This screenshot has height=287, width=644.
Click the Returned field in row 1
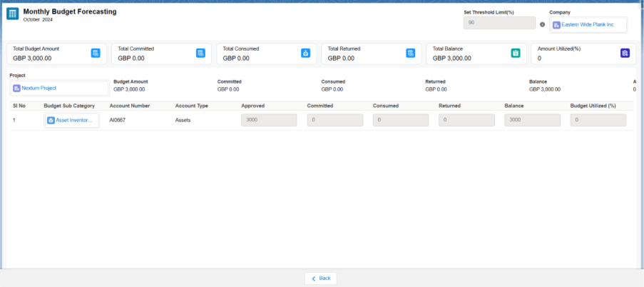[466, 120]
